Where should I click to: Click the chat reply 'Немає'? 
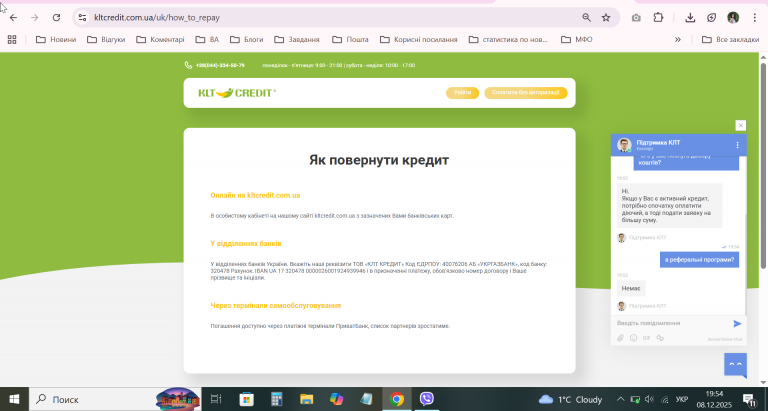click(x=631, y=289)
